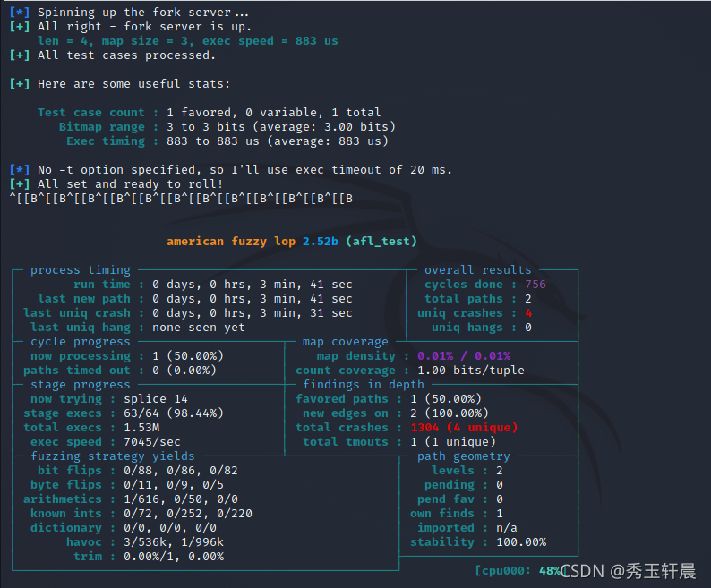711x588 pixels.
Task: Click 'total tmouts' value 1 (1 unique)
Action: [x=452, y=442]
